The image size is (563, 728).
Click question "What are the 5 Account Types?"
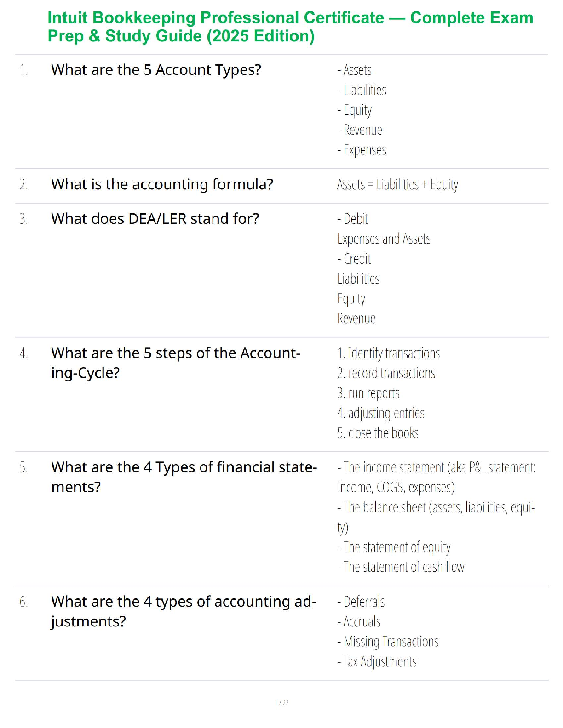pyautogui.click(x=156, y=70)
